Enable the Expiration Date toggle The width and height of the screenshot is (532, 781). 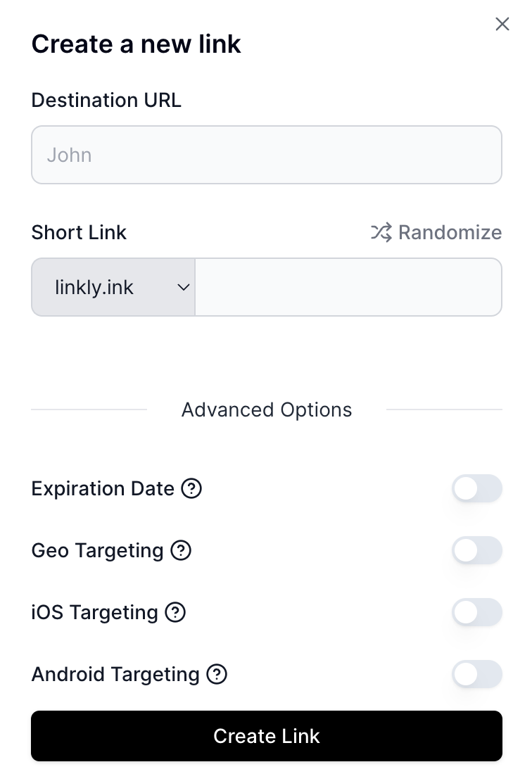(476, 488)
